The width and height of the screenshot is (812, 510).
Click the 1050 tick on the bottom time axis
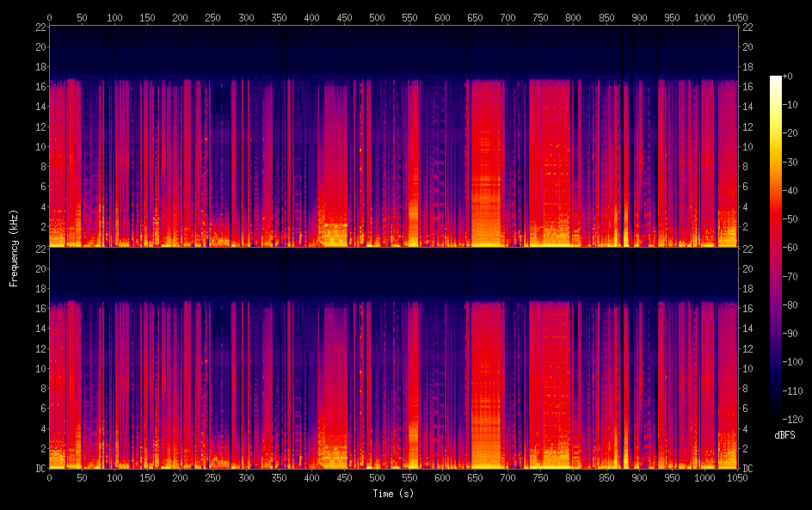(737, 477)
